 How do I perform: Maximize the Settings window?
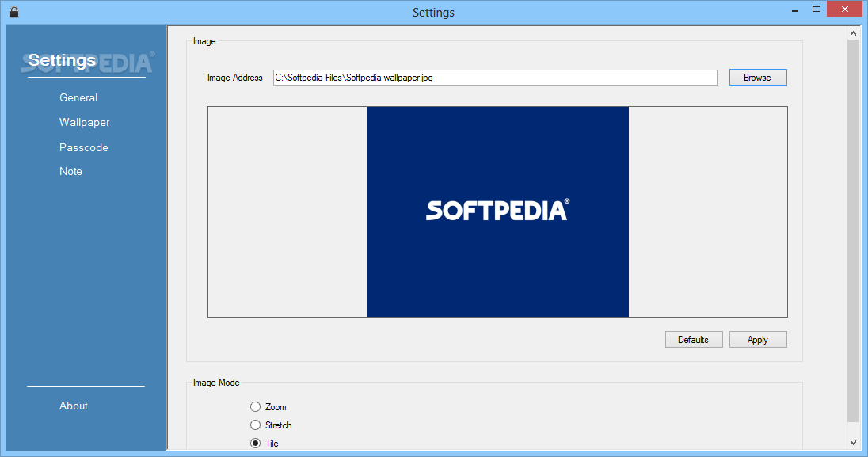click(816, 10)
